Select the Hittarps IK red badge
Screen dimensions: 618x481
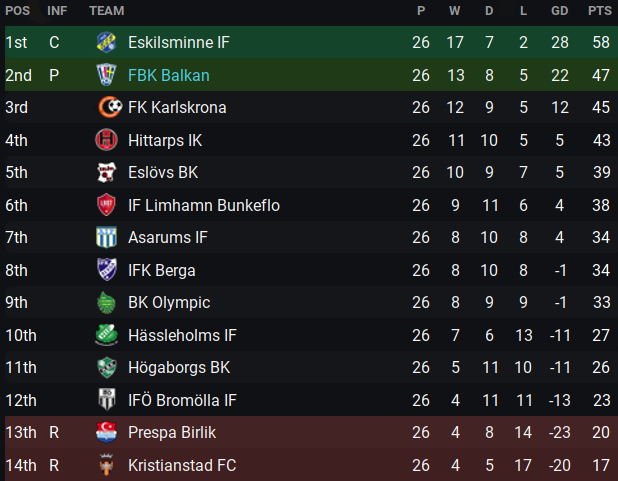106,140
